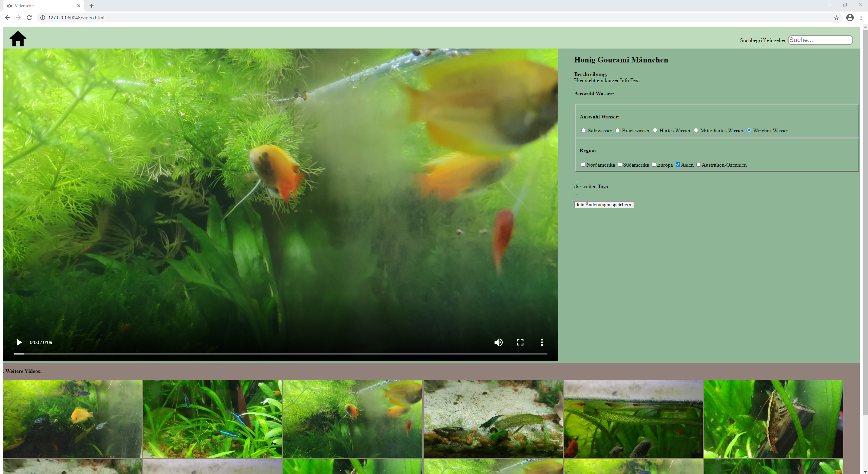Open the shrimp on stick thumbnail
Screen dimensions: 868x474
(x=773, y=418)
